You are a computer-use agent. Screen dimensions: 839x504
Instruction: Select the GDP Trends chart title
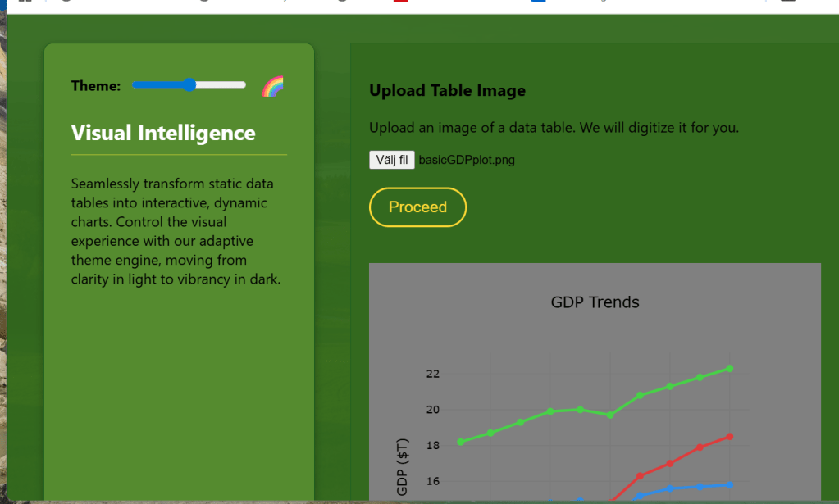tap(595, 302)
